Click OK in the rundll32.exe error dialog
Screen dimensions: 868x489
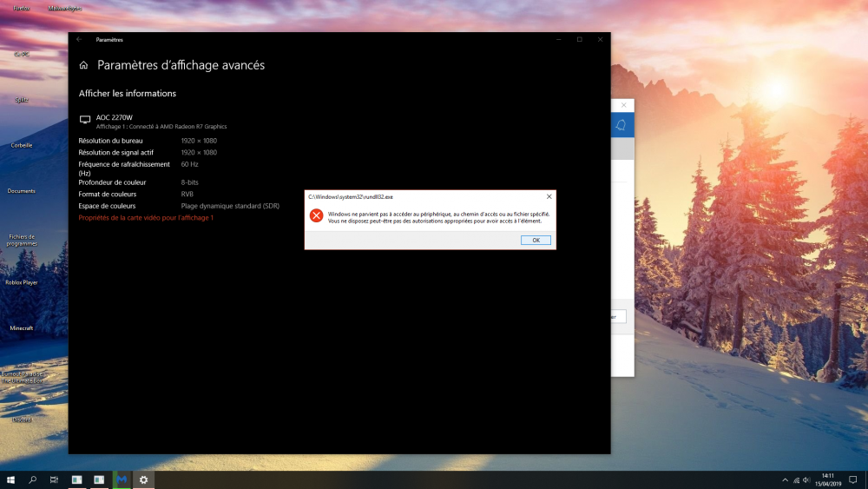point(536,240)
